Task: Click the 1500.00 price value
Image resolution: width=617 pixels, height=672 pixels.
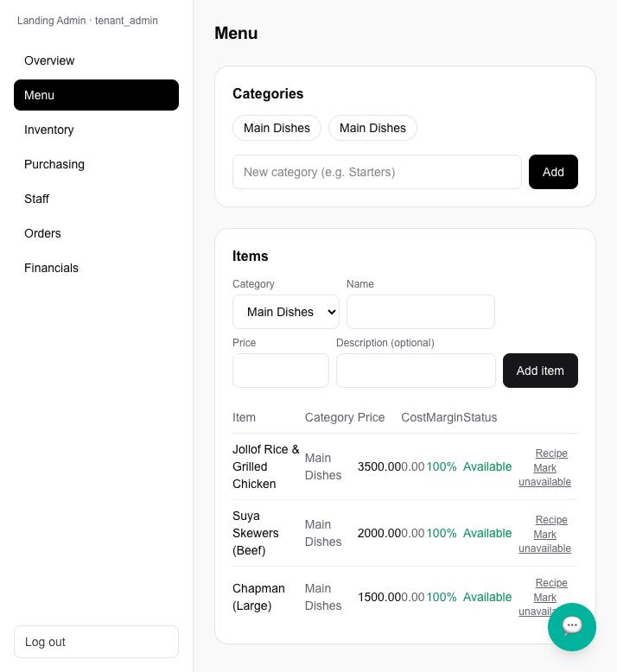Action: (x=379, y=597)
